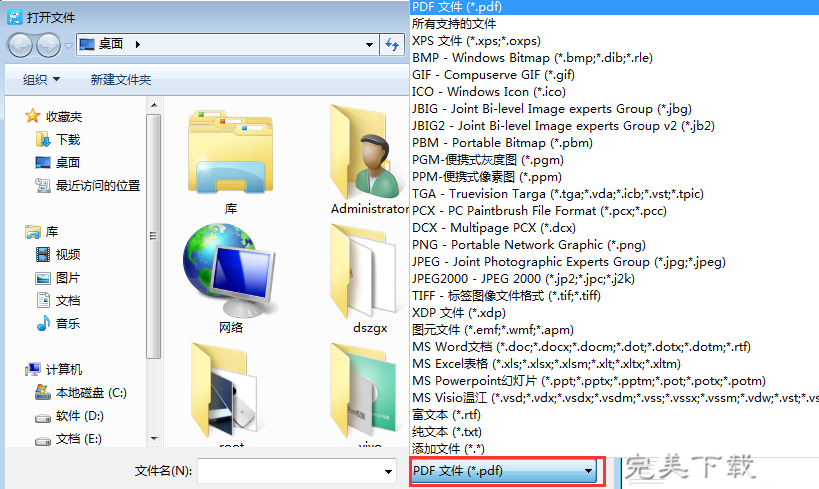Choose TIFF - 标签图像文件格式 option
This screenshot has height=489, width=819.
(x=614, y=296)
